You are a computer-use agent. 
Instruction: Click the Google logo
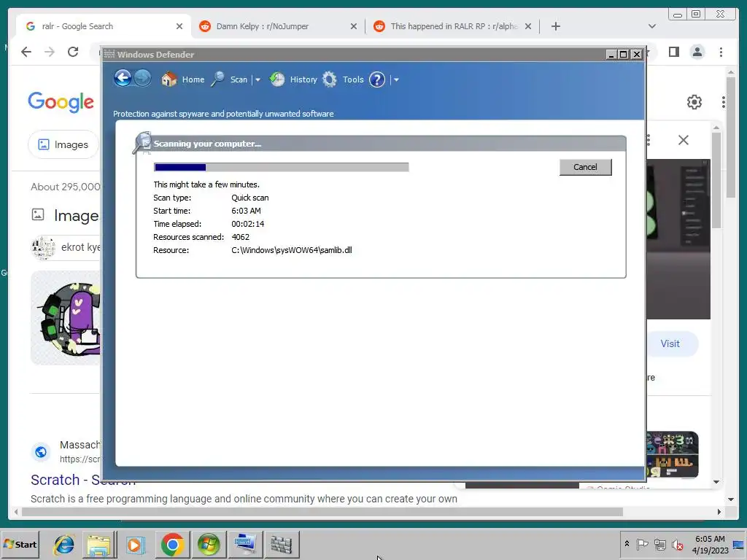pyautogui.click(x=61, y=101)
